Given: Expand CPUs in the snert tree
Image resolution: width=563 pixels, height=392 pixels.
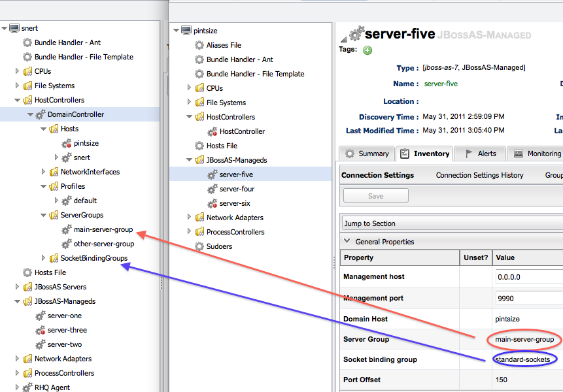Looking at the screenshot, I should [x=17, y=71].
